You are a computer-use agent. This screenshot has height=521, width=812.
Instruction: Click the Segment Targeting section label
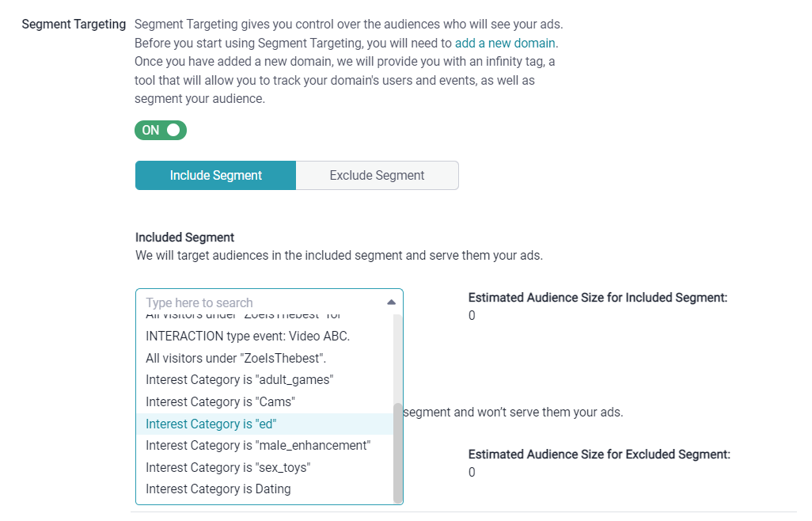(x=74, y=24)
